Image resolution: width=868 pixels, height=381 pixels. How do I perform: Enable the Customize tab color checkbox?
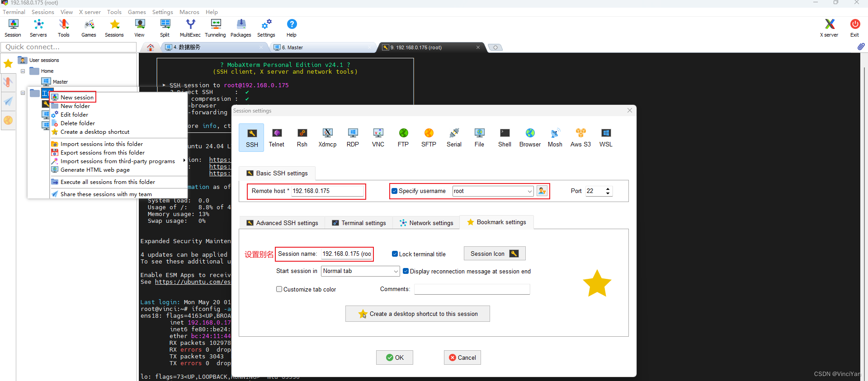279,289
